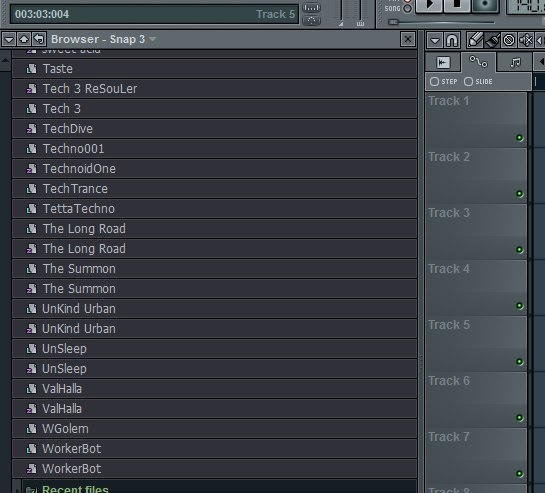Click the song position slider handle
This screenshot has height=493, width=545.
393,22
